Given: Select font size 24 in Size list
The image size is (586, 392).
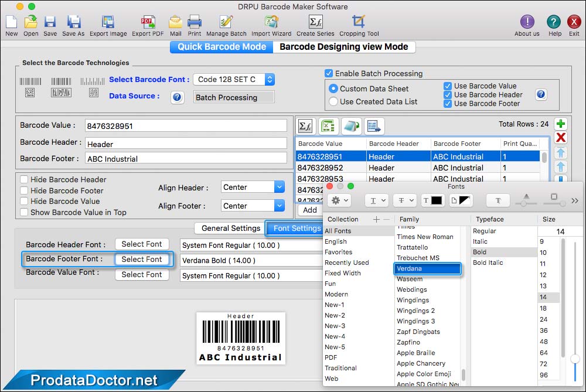Looking at the screenshot, I should tap(543, 319).
